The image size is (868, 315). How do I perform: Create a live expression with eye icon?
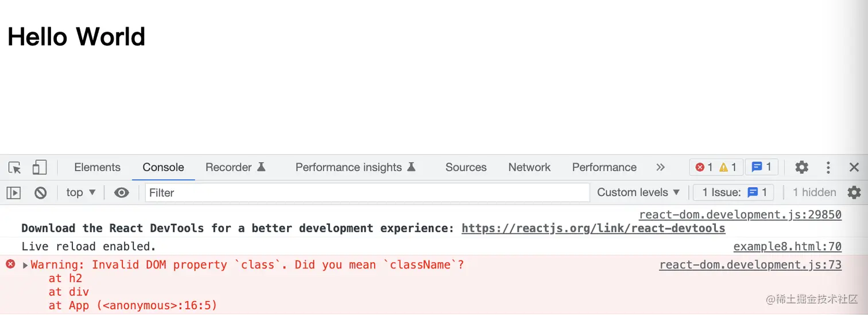point(121,193)
